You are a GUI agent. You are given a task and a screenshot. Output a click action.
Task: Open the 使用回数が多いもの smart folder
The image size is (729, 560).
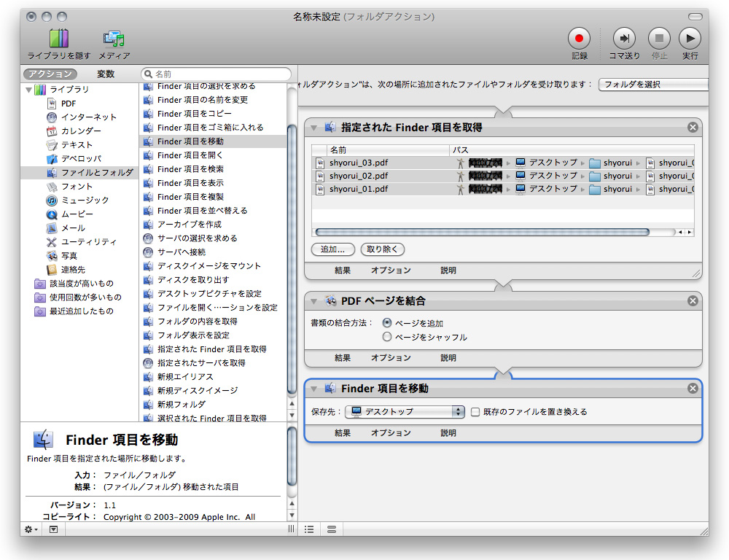pos(78,297)
